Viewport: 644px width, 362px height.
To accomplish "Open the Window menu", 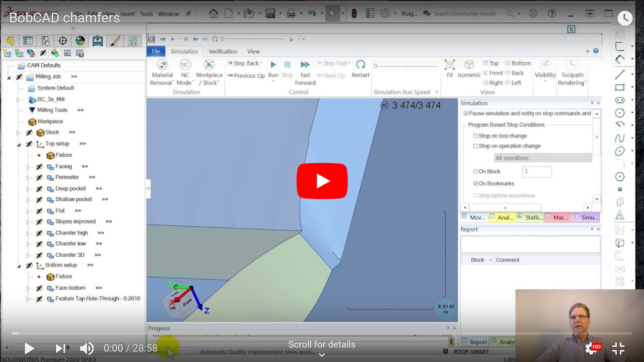I will (x=168, y=14).
